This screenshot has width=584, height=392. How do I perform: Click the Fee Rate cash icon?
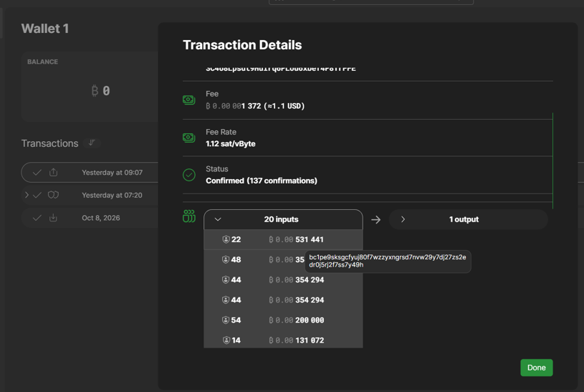click(189, 138)
